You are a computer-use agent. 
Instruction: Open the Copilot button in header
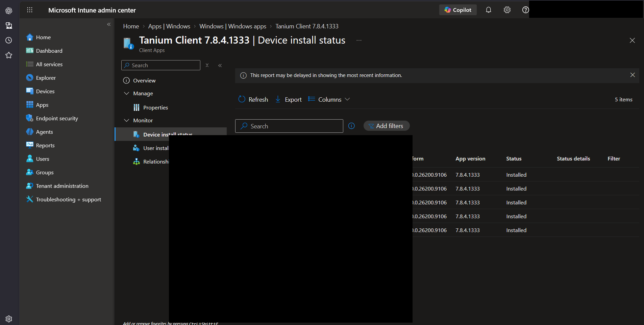(x=458, y=10)
